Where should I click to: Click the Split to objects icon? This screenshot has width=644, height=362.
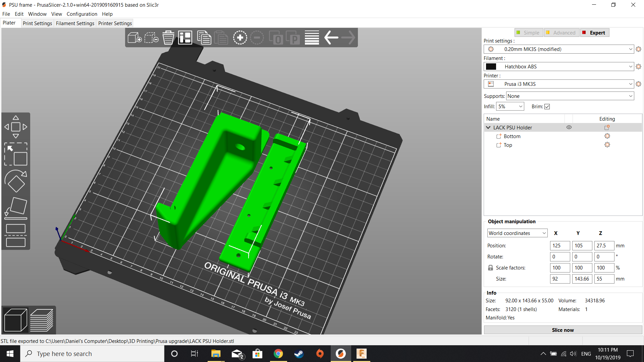(276, 38)
